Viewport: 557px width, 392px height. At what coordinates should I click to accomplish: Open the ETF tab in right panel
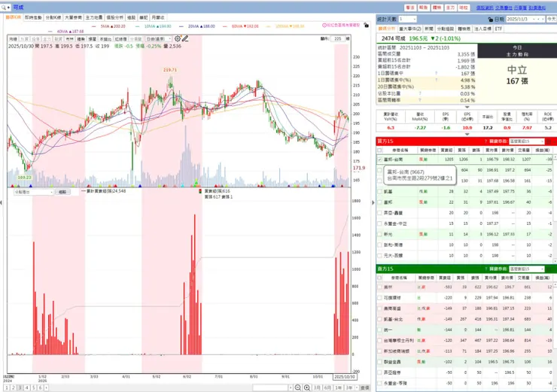[x=498, y=29]
